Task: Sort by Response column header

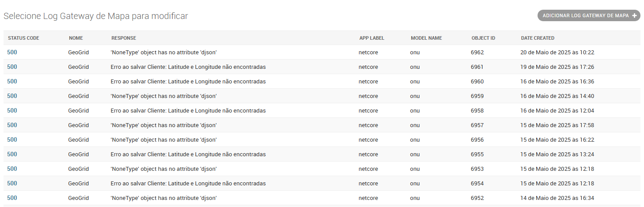Action: coord(124,38)
